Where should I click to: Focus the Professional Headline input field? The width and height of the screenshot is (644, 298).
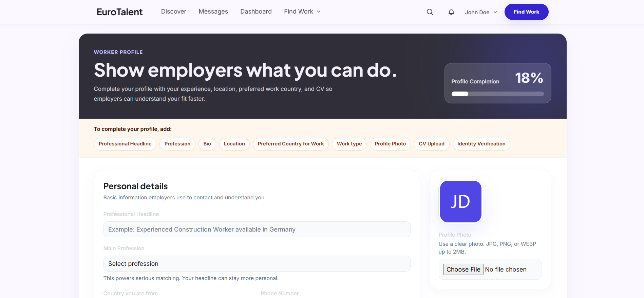pos(257,230)
